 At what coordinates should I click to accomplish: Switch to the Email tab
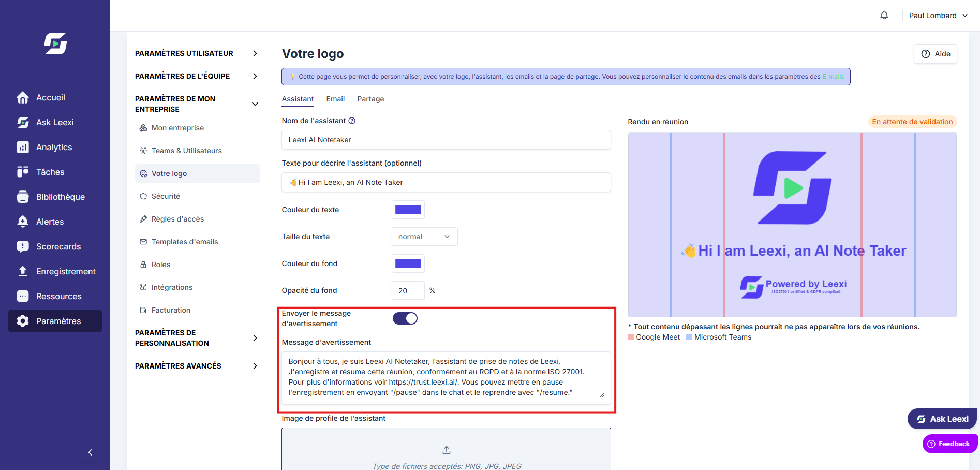(335, 99)
